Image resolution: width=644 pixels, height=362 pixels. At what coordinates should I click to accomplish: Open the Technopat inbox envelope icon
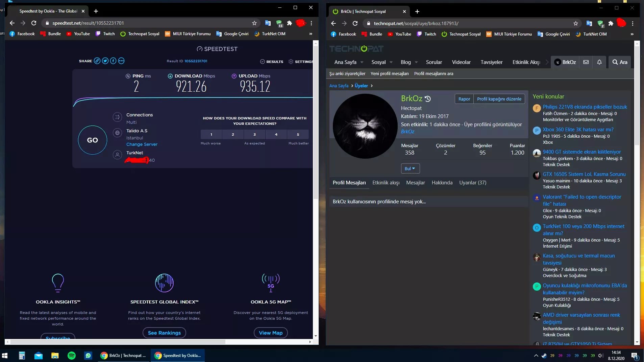point(586,62)
